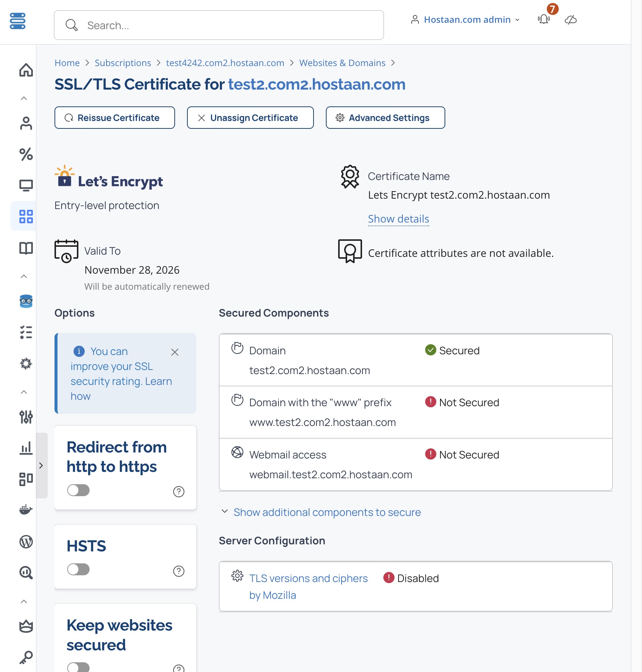
Task: Open the sliders settings icon in sidebar
Action: 26,417
